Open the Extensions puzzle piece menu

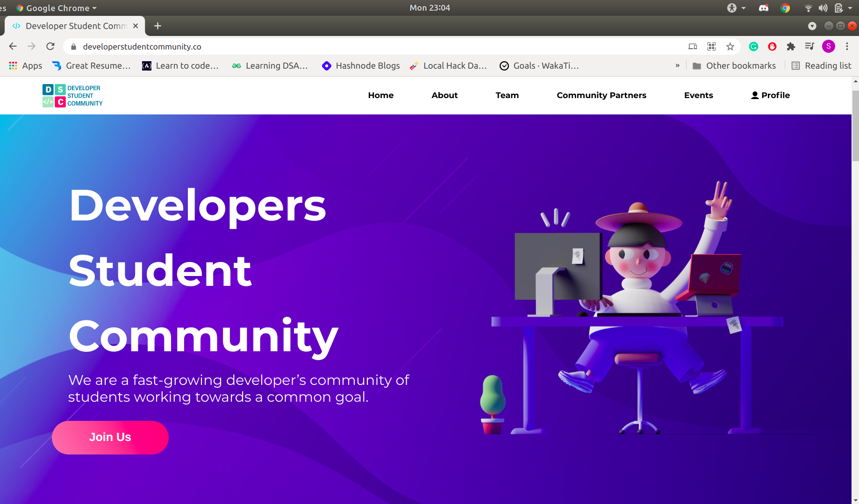point(791,46)
